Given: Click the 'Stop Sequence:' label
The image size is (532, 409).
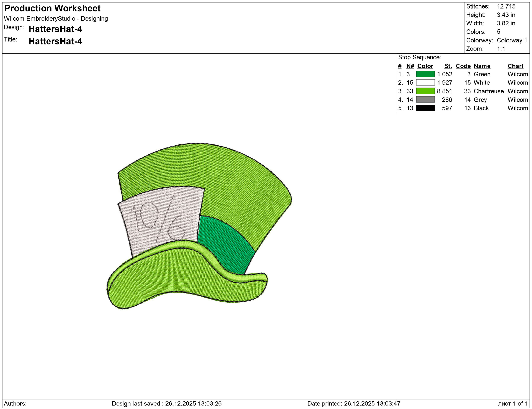Looking at the screenshot, I should click(419, 58).
